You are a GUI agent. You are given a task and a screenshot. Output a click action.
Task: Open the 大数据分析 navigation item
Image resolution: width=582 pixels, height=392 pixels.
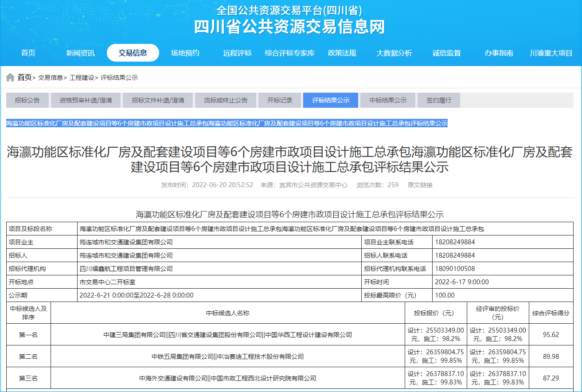point(394,53)
